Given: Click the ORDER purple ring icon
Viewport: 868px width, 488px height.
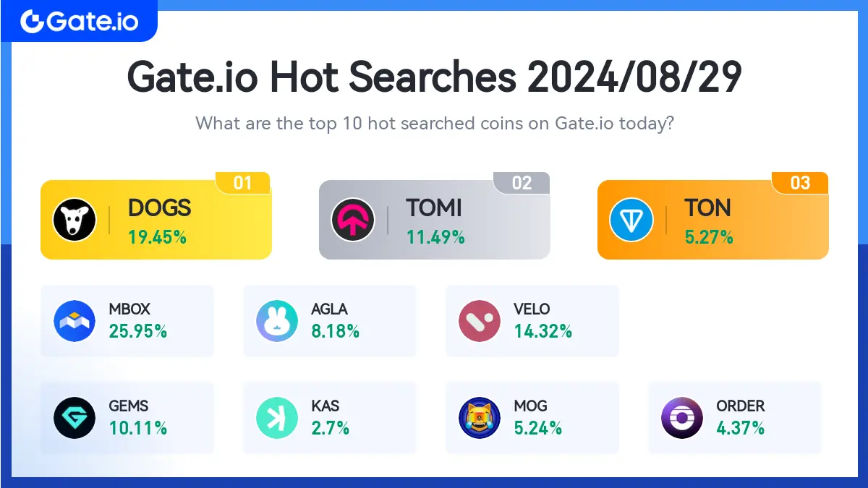Looking at the screenshot, I should point(682,418).
